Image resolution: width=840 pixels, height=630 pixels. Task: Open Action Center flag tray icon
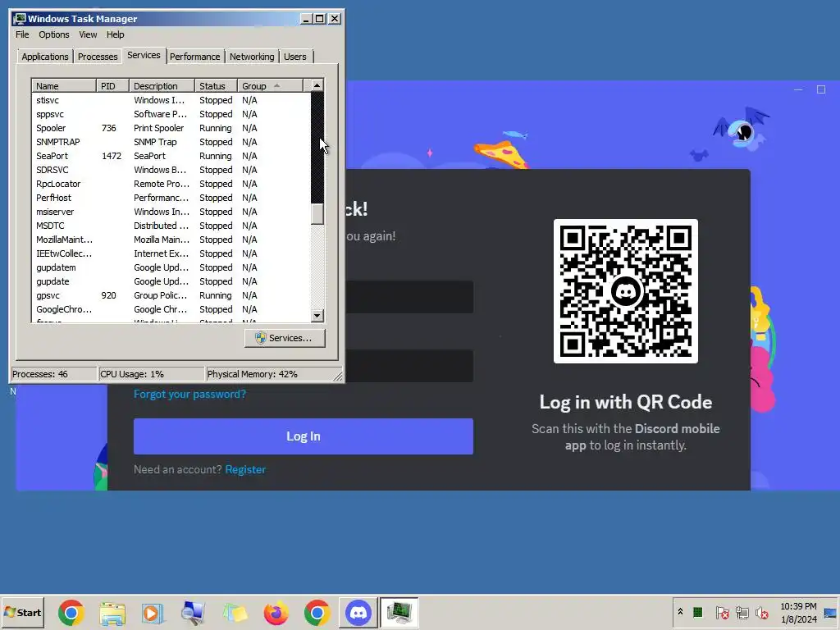(722, 612)
